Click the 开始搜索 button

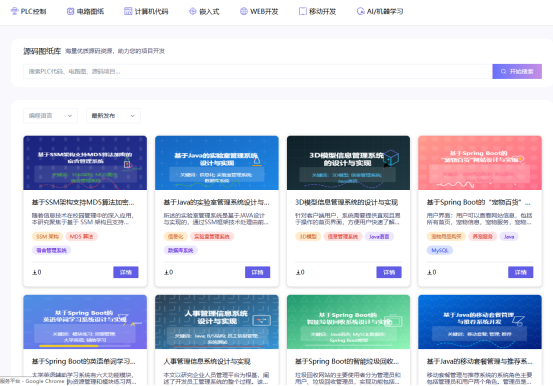pos(517,71)
